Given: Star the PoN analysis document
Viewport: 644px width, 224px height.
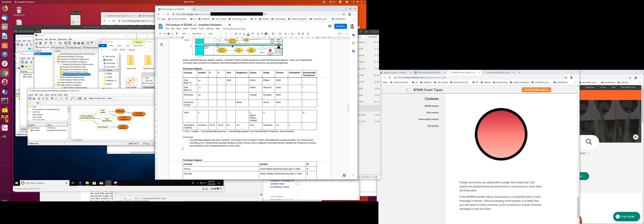Looking at the screenshot, I should (x=225, y=25).
